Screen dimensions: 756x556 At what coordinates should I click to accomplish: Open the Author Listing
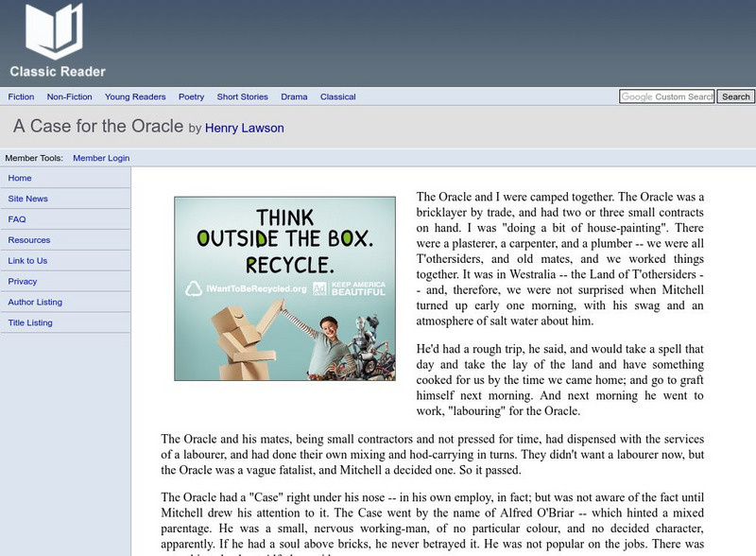tap(35, 303)
